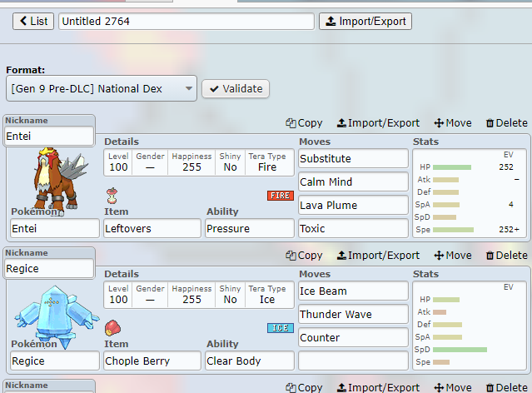Change the Regice Pokémon species field
This screenshot has height=393, width=532.
click(55, 361)
